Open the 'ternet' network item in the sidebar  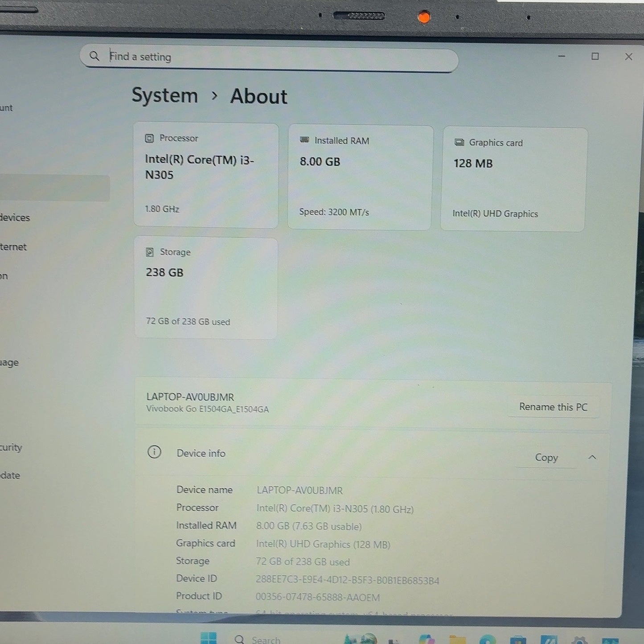point(13,247)
